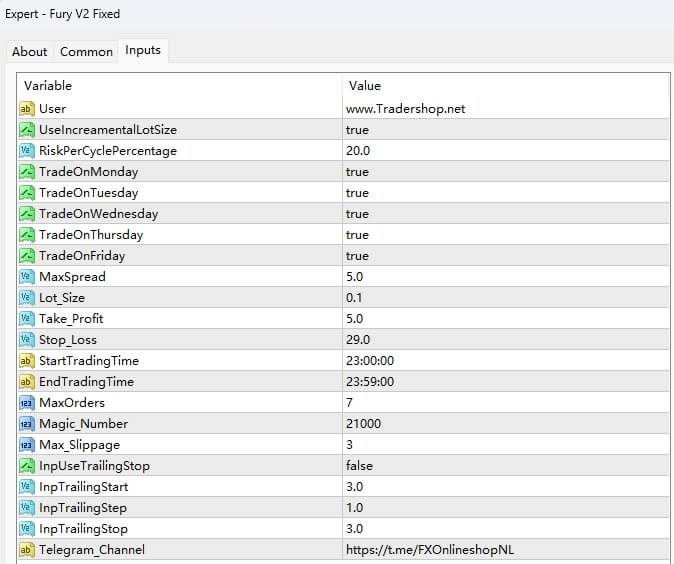Click the string icon beside User
Screen dimensions: 674x564
pos(27,108)
